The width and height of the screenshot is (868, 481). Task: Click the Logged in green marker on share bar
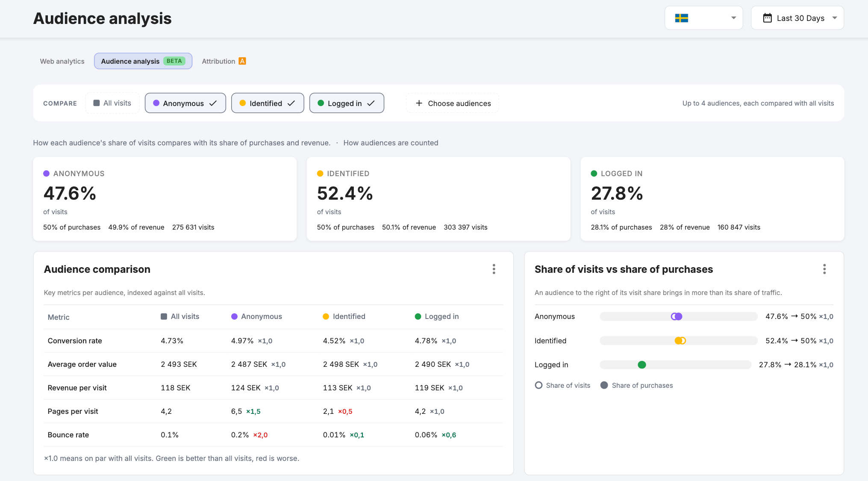[641, 365]
